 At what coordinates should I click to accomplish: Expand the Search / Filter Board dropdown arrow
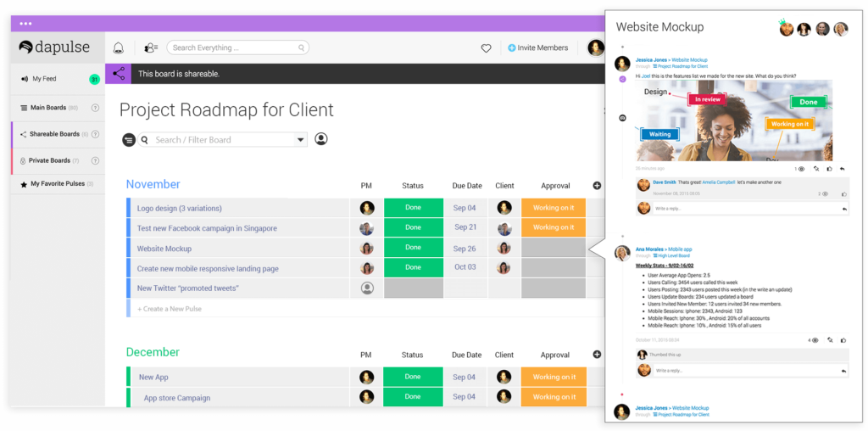pyautogui.click(x=300, y=140)
